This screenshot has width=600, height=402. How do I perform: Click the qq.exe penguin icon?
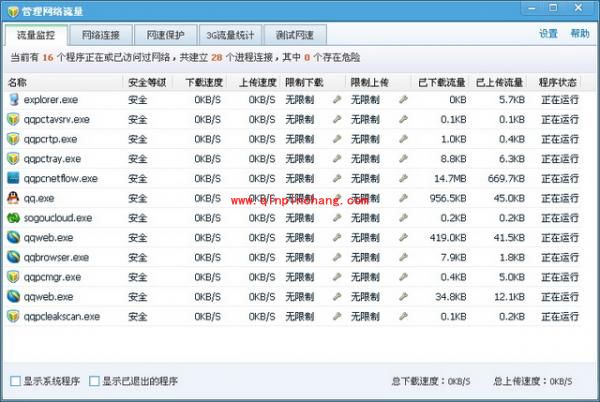(13, 198)
